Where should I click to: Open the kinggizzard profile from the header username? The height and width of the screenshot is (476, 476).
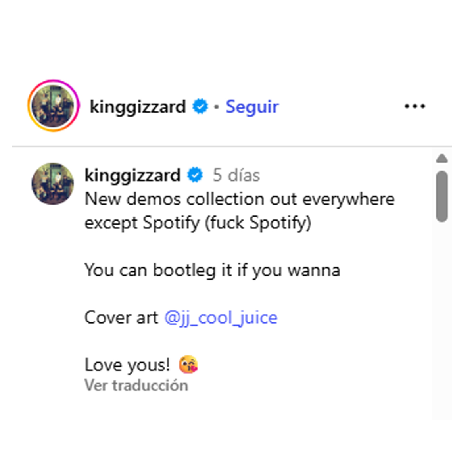point(138,107)
